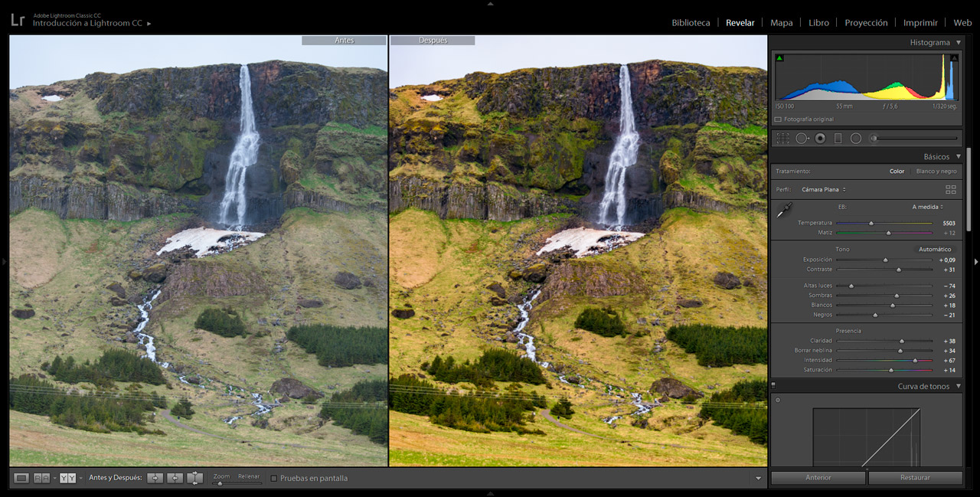This screenshot has width=980, height=497.
Task: Activate the spot removal tool
Action: [802, 139]
